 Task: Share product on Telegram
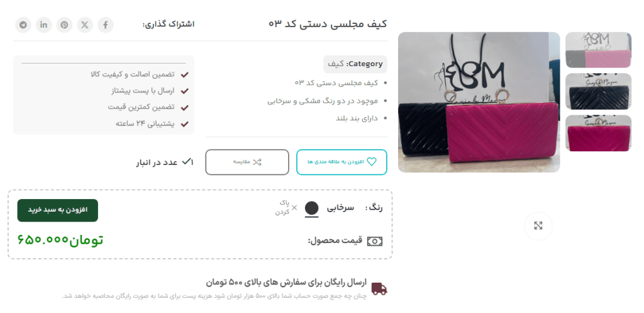click(23, 25)
